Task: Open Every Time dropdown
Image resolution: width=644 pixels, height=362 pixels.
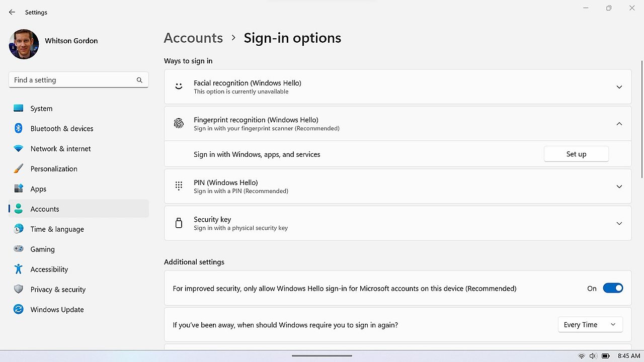Action: 590,325
